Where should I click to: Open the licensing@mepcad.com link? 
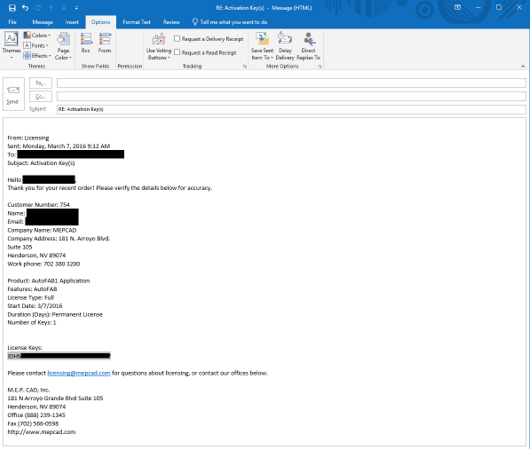coord(79,373)
